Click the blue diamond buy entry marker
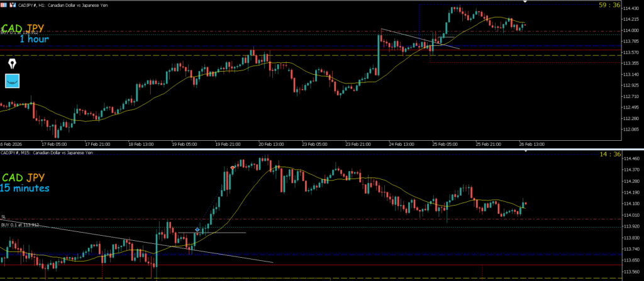 (197, 230)
